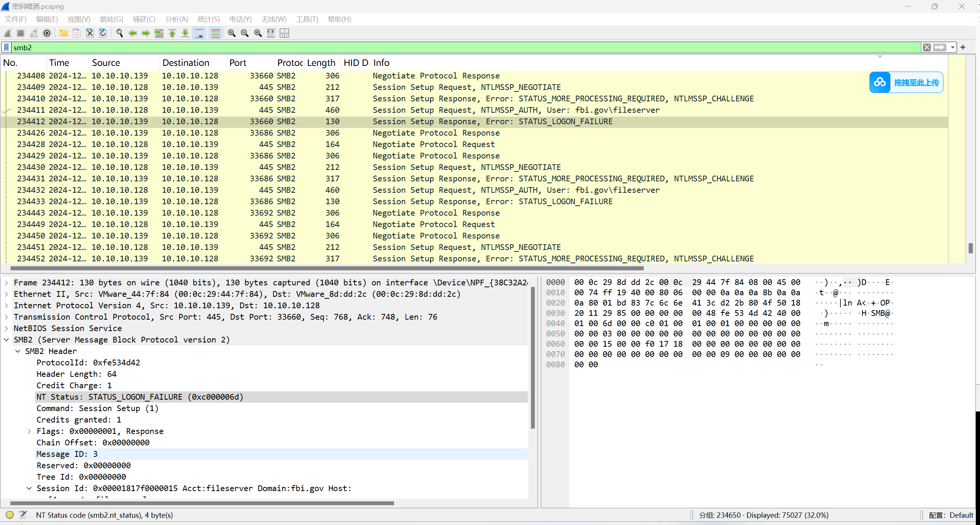Click the reload capture file icon
Screen dimensions: 980x525
click(x=103, y=34)
